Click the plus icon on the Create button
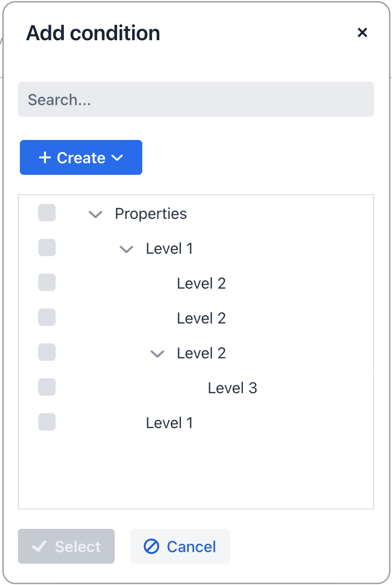Image resolution: width=392 pixels, height=585 pixels. coord(45,157)
